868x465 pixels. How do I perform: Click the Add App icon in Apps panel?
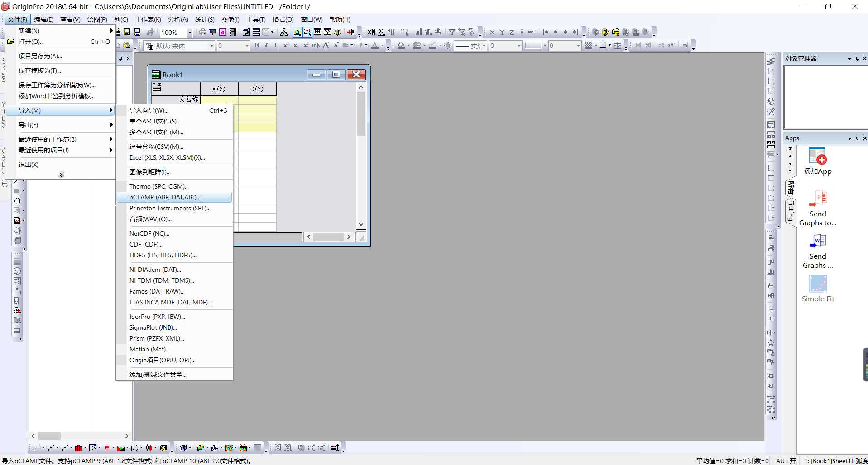tap(818, 161)
